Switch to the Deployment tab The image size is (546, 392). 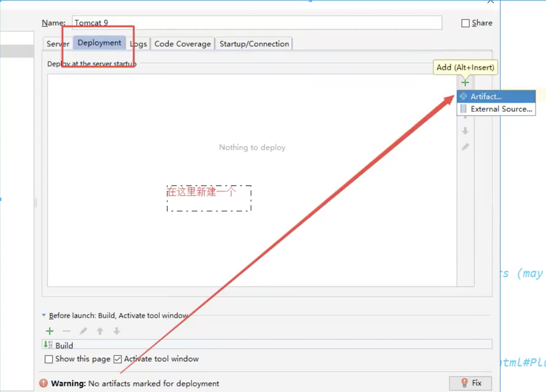99,43
